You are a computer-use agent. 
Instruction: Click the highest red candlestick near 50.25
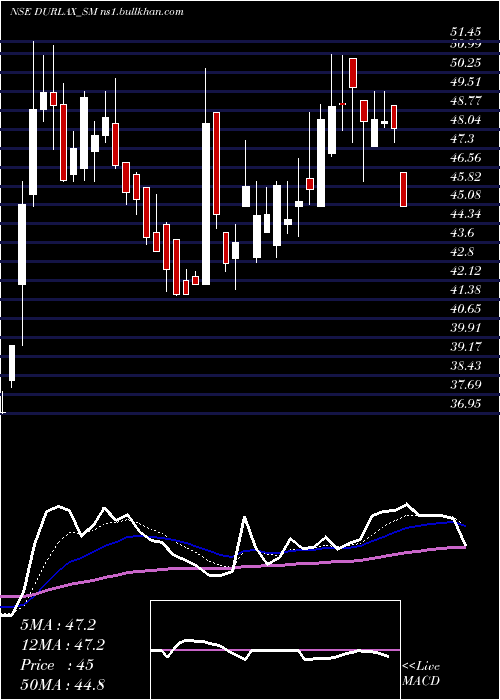[x=353, y=73]
